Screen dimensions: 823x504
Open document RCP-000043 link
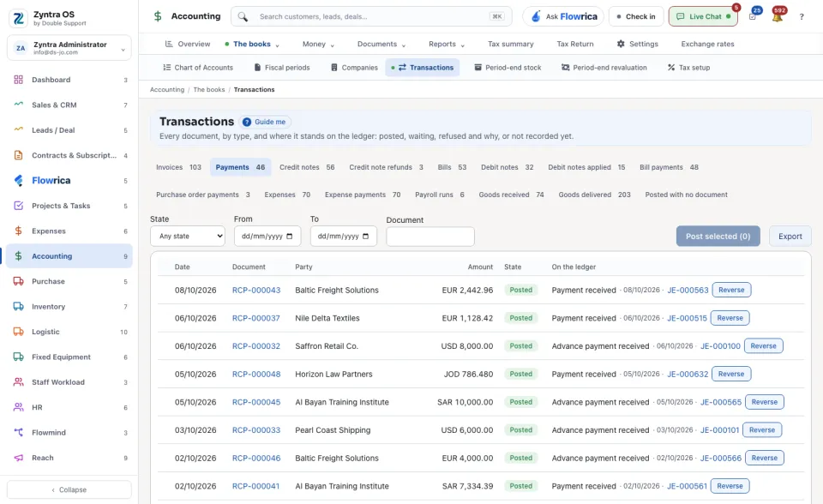tap(256, 291)
